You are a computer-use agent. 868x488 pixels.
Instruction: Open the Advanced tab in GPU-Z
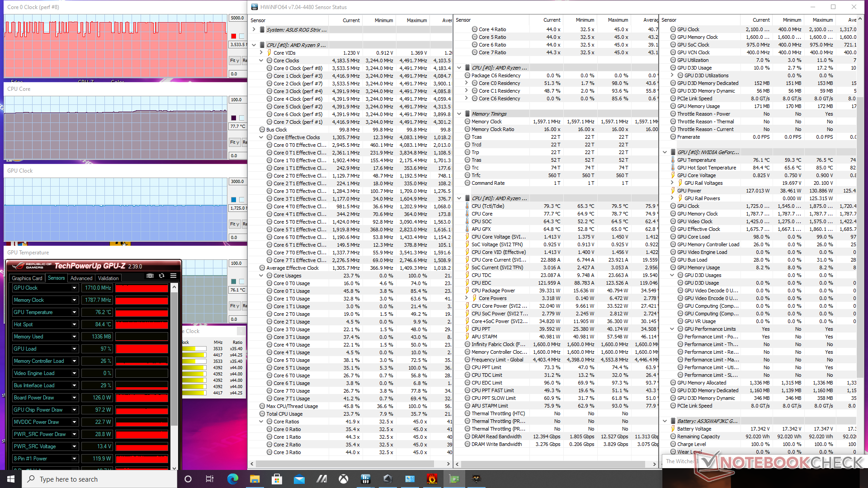point(81,278)
